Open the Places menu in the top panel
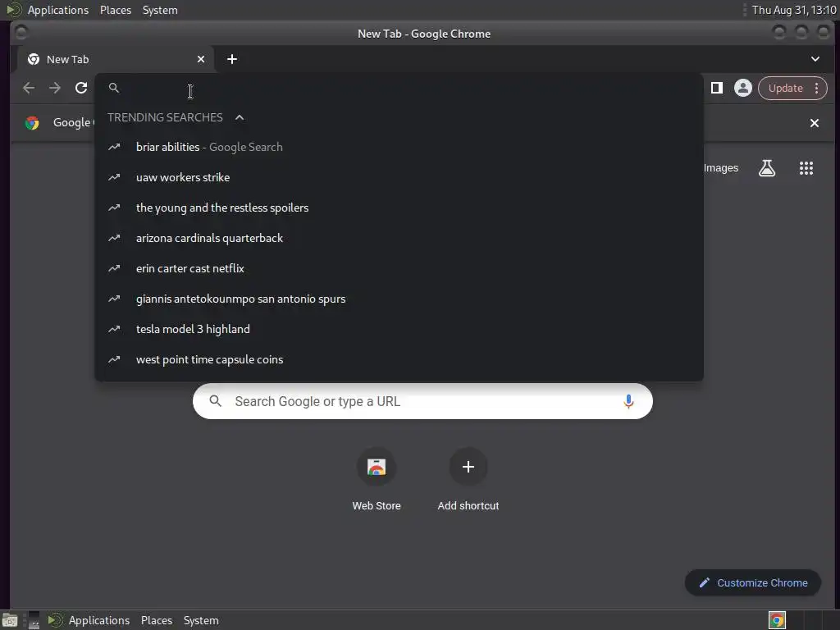Viewport: 840px width, 630px height. (116, 10)
